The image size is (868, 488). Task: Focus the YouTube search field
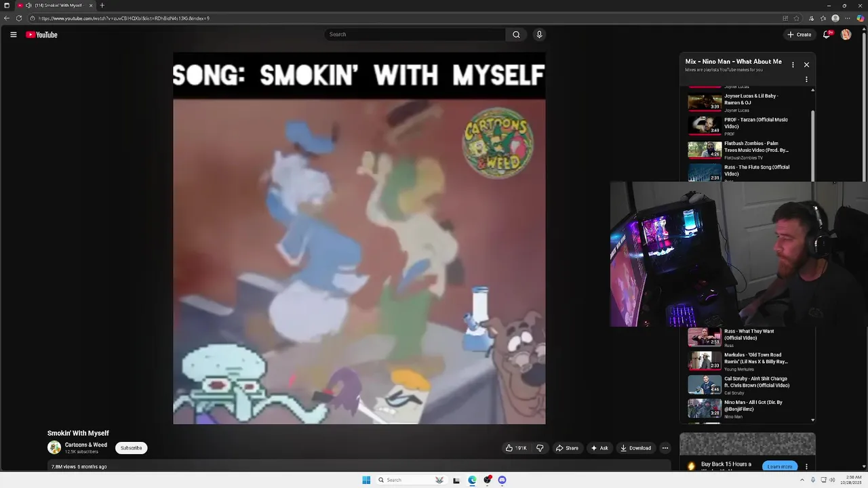(x=415, y=35)
